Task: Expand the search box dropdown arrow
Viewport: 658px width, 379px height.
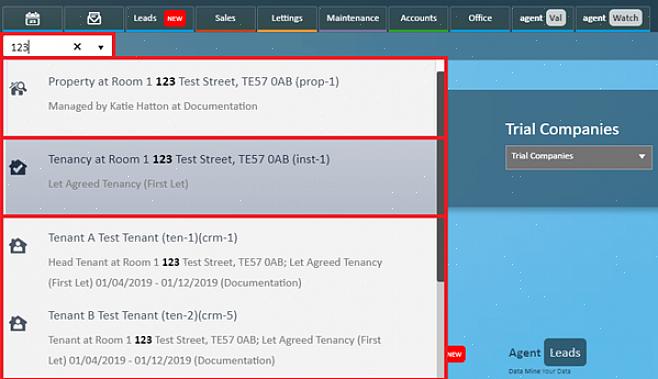Action: [101, 47]
